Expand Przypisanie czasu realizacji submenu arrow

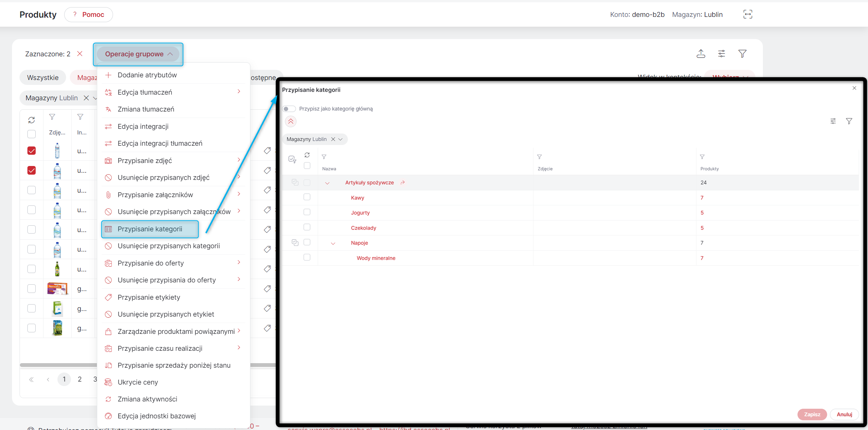pyautogui.click(x=239, y=348)
